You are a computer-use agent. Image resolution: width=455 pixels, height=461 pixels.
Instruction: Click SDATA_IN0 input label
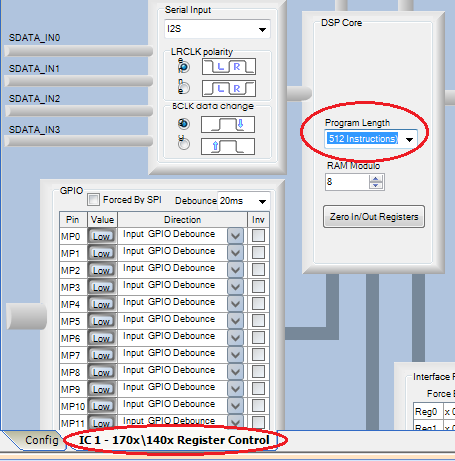click(34, 38)
